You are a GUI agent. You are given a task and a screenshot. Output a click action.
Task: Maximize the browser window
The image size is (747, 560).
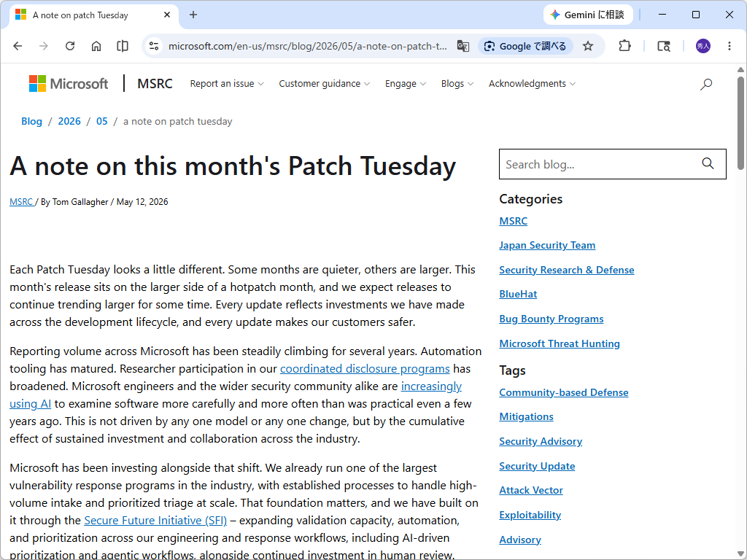coord(695,15)
